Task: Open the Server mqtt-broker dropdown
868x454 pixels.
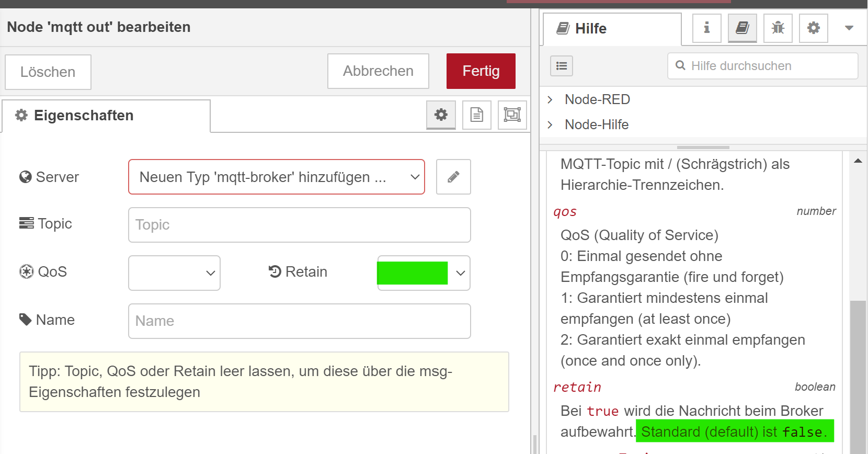Action: click(x=276, y=177)
